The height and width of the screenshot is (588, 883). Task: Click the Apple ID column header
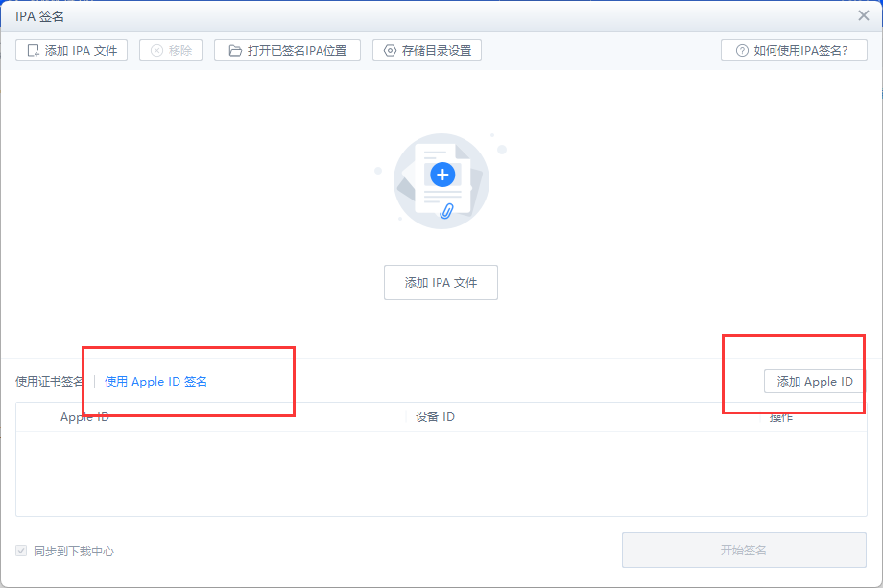(84, 417)
